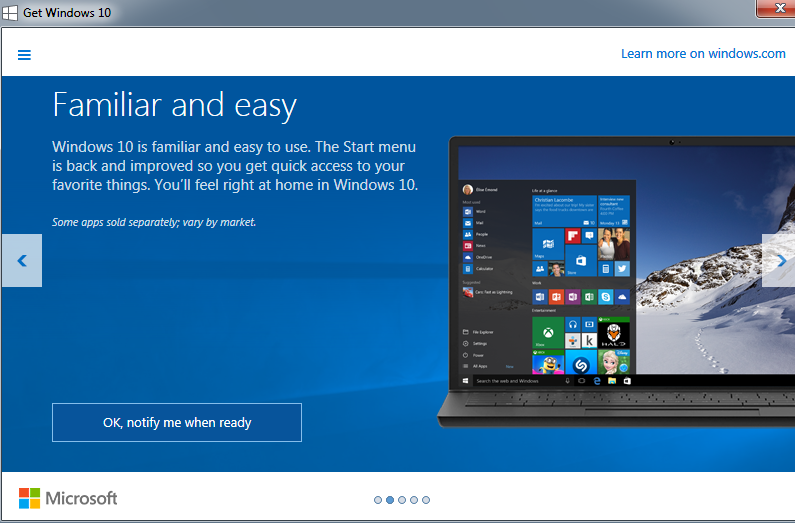Click the green Xbox tile on laptop screen
795x523 pixels.
[x=547, y=332]
